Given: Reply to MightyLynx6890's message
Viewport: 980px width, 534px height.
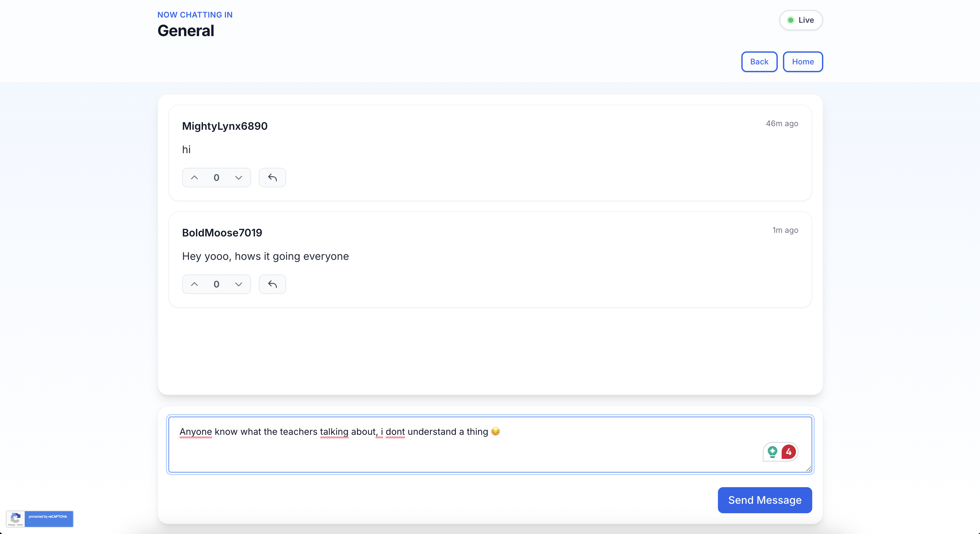Looking at the screenshot, I should click(272, 177).
